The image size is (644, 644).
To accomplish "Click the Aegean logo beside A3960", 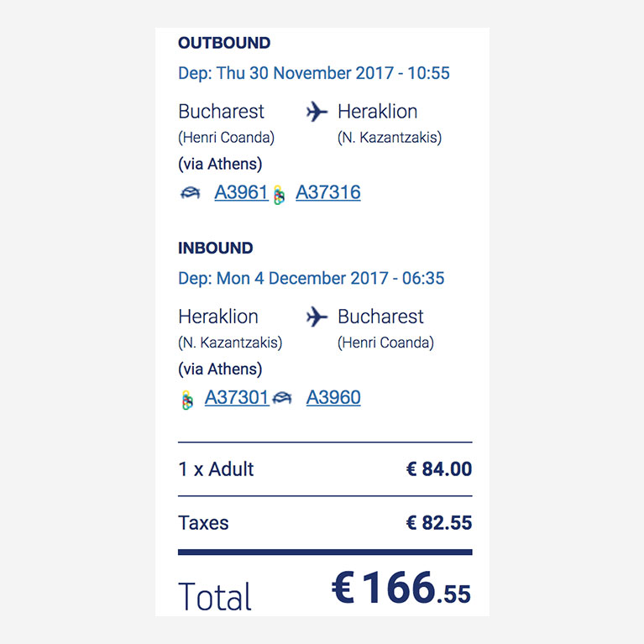I will [282, 397].
